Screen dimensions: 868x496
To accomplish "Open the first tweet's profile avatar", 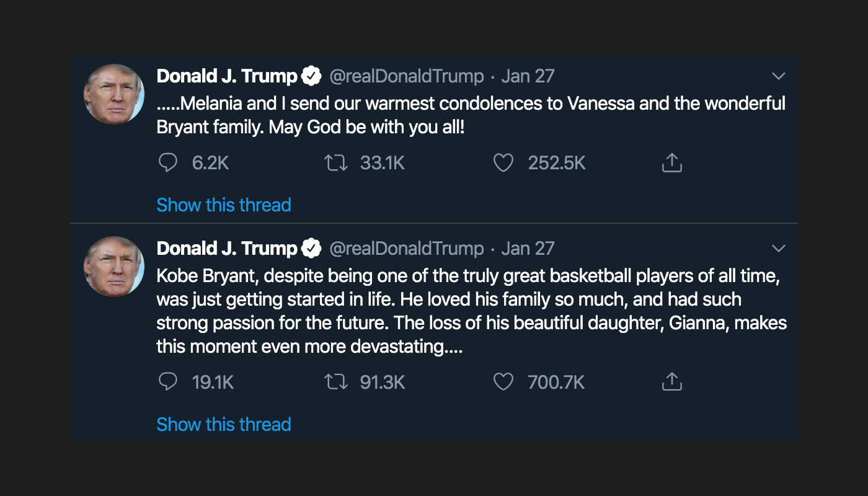I will tap(114, 94).
